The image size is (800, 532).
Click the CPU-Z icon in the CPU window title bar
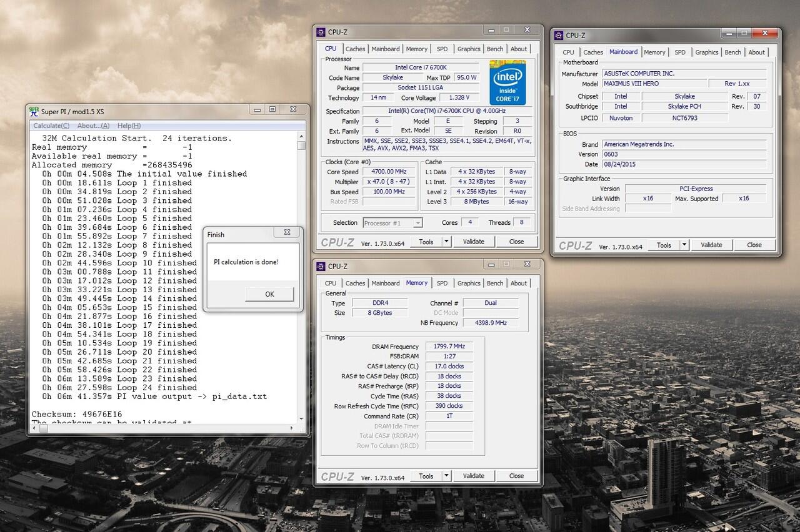pos(321,32)
